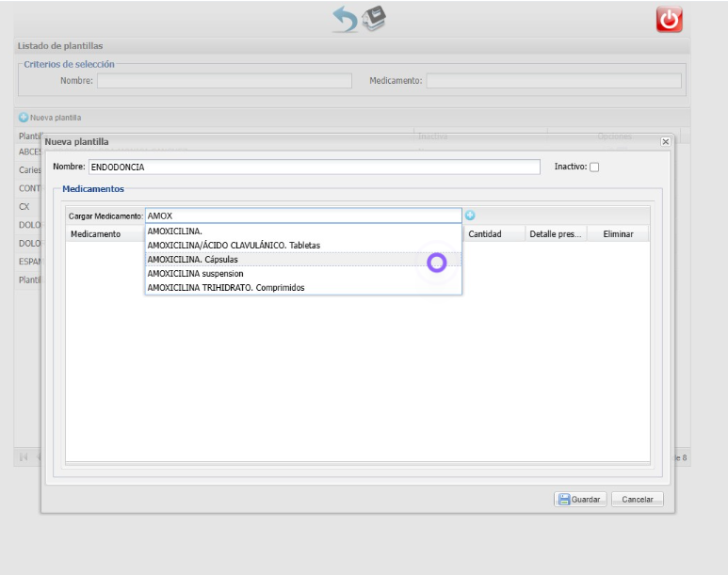Screen dimensions: 728x575
Task: Click the Medicamento filter field in background
Action: pyautogui.click(x=553, y=81)
